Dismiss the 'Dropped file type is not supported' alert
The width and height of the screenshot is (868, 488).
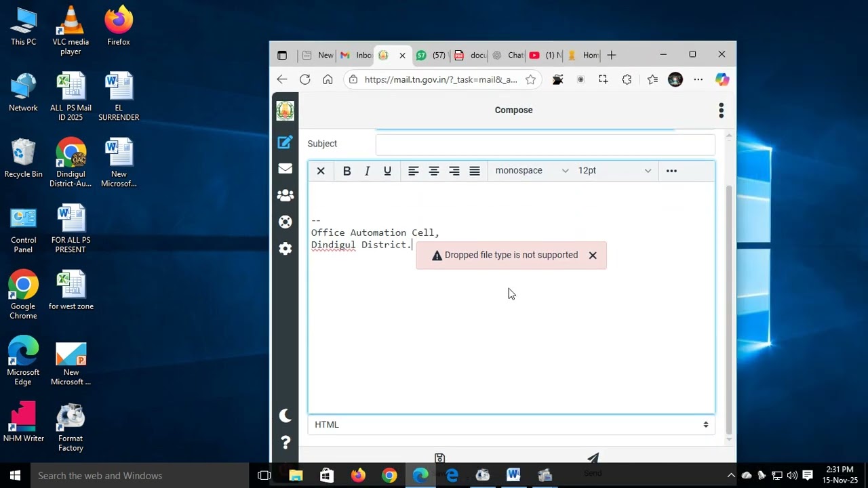click(593, 256)
